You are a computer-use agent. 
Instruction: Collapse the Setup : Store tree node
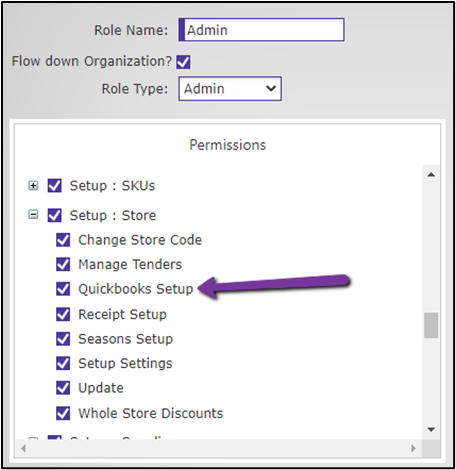tap(33, 214)
